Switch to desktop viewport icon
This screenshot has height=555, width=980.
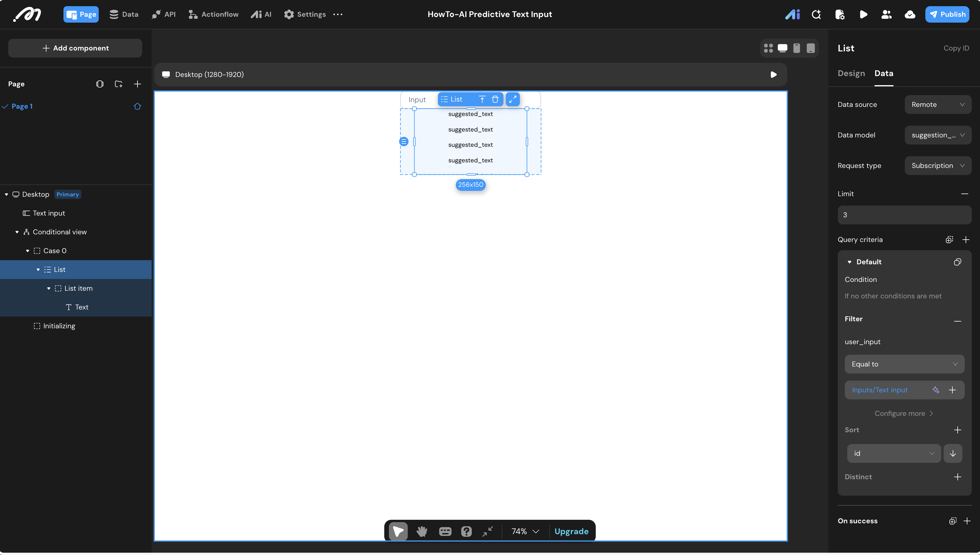pyautogui.click(x=783, y=48)
